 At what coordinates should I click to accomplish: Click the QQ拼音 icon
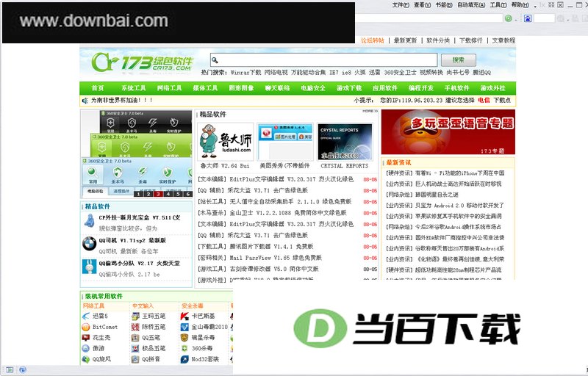coord(135,359)
